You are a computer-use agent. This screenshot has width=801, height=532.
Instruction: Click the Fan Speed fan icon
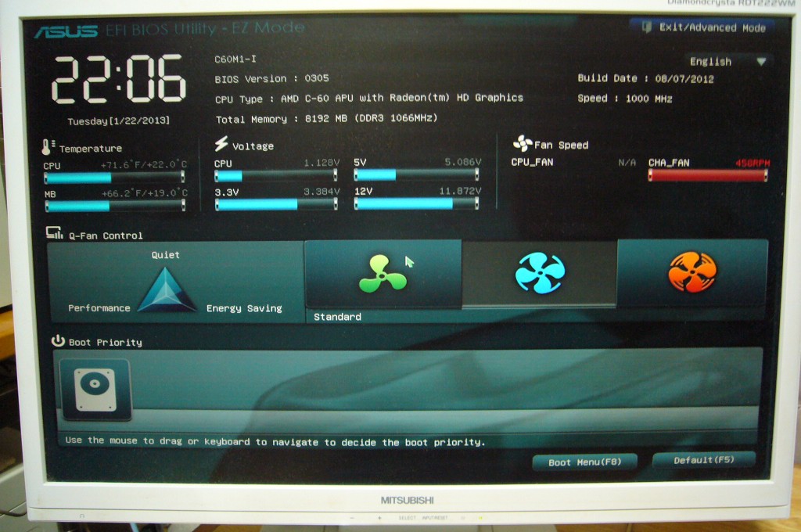point(522,143)
